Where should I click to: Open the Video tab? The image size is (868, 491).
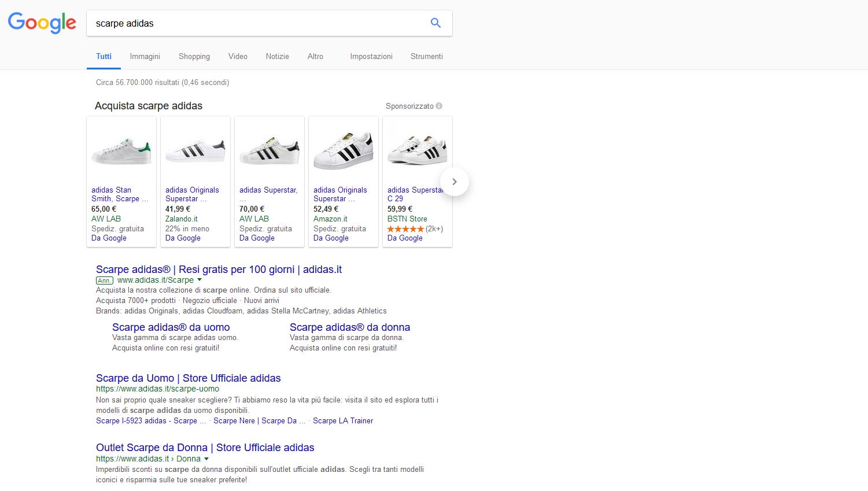click(238, 56)
